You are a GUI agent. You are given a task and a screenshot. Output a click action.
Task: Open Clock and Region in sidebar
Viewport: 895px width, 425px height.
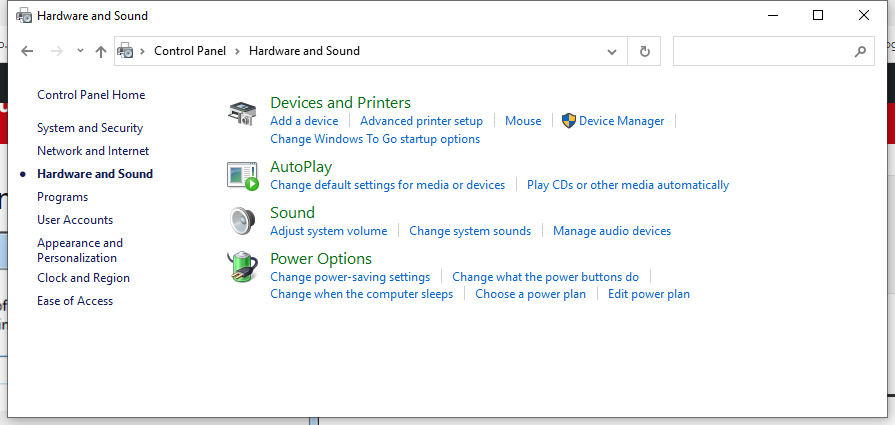coord(83,278)
